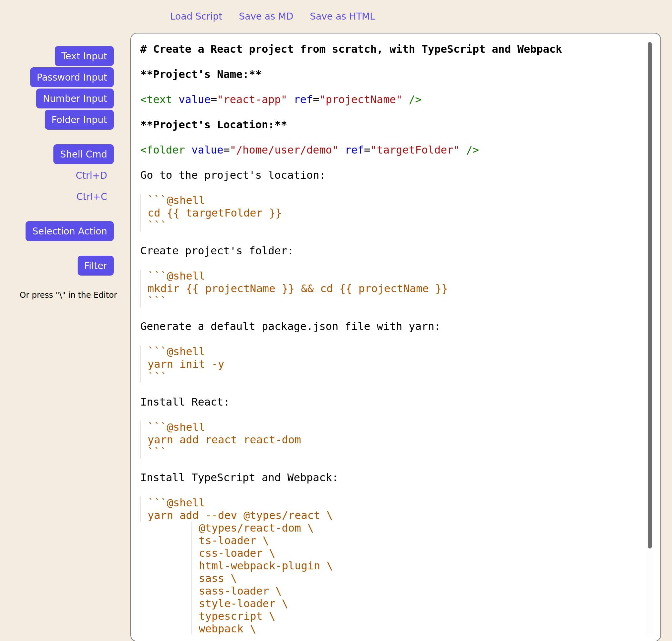Click the editor's vertical scrollbar thumb
Viewport: 672px width, 641px height.
click(x=649, y=294)
